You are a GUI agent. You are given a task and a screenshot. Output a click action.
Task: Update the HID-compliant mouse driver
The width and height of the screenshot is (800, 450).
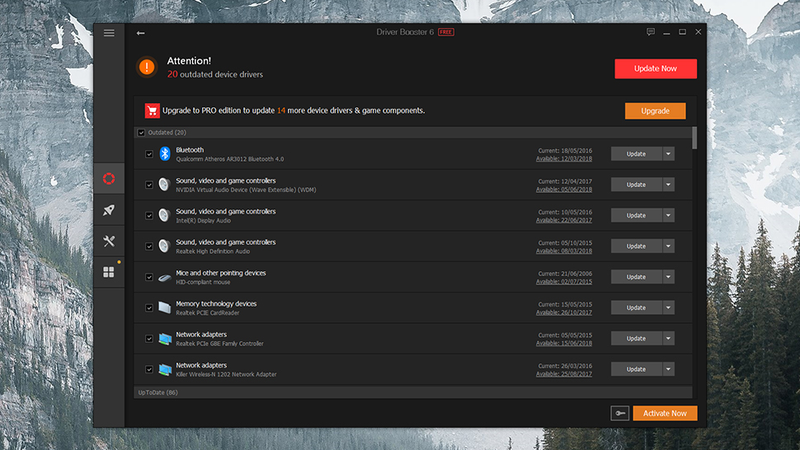636,277
